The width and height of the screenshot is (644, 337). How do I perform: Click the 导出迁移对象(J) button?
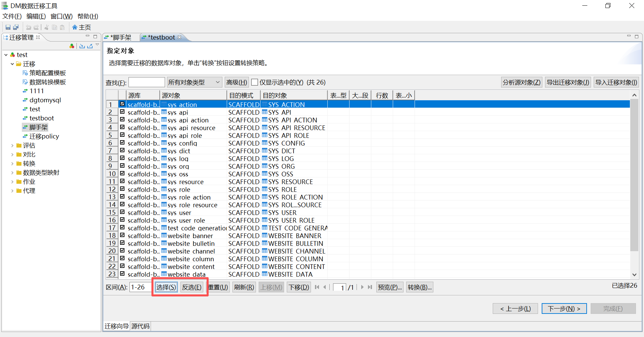[568, 82]
